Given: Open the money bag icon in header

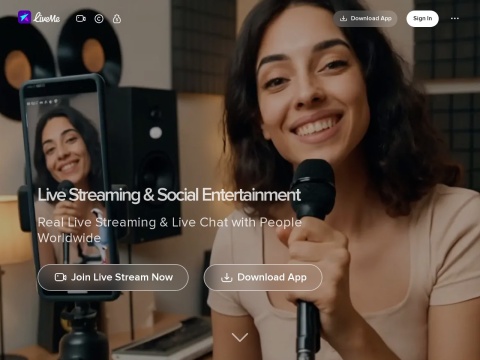Looking at the screenshot, I should point(117,19).
